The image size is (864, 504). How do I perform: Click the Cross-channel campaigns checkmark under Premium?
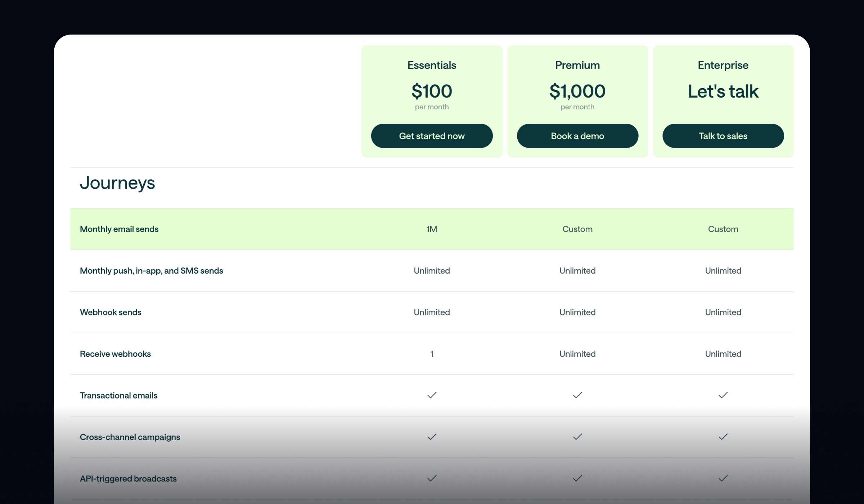[x=577, y=437]
